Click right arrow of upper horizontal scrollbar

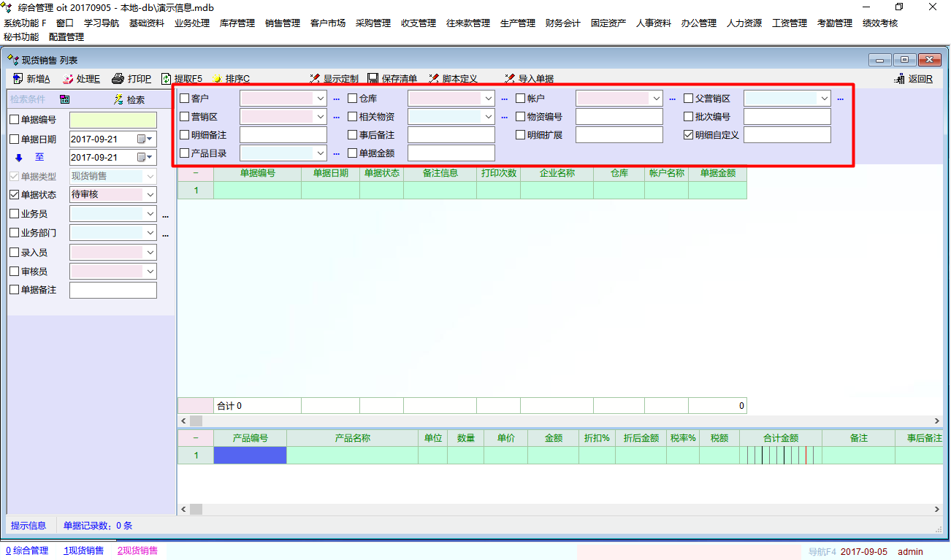point(937,421)
